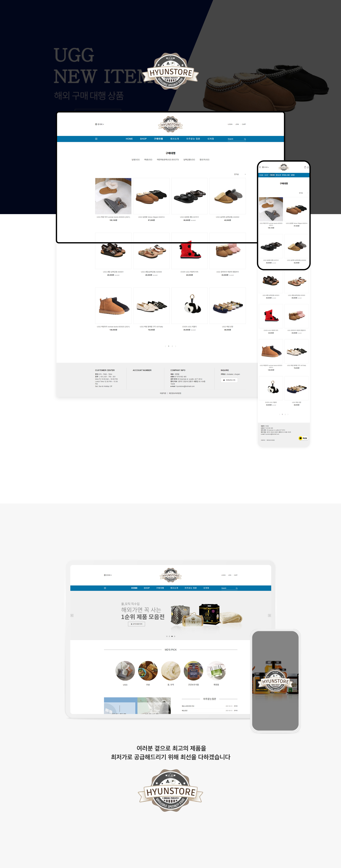Select the first banner slide indicator dot

pos(167,636)
